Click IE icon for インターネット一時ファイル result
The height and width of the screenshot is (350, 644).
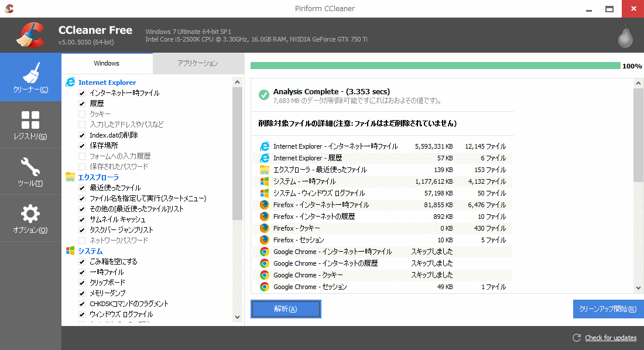tap(265, 146)
